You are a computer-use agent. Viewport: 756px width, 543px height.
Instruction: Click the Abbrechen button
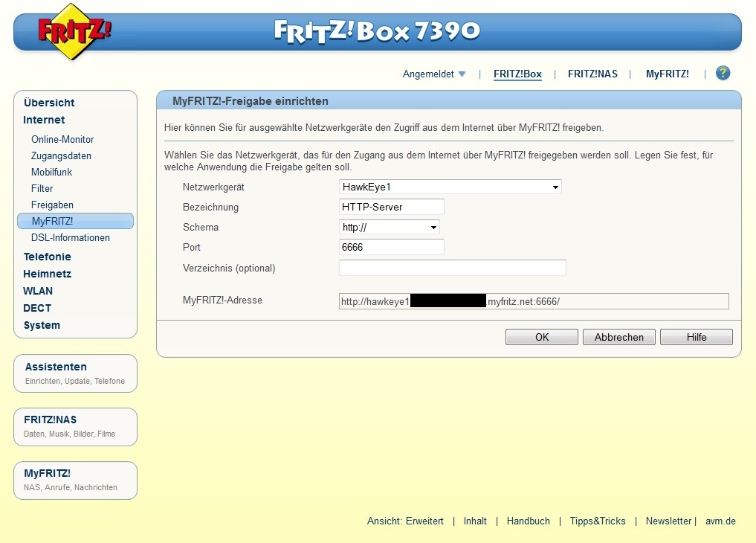click(619, 337)
